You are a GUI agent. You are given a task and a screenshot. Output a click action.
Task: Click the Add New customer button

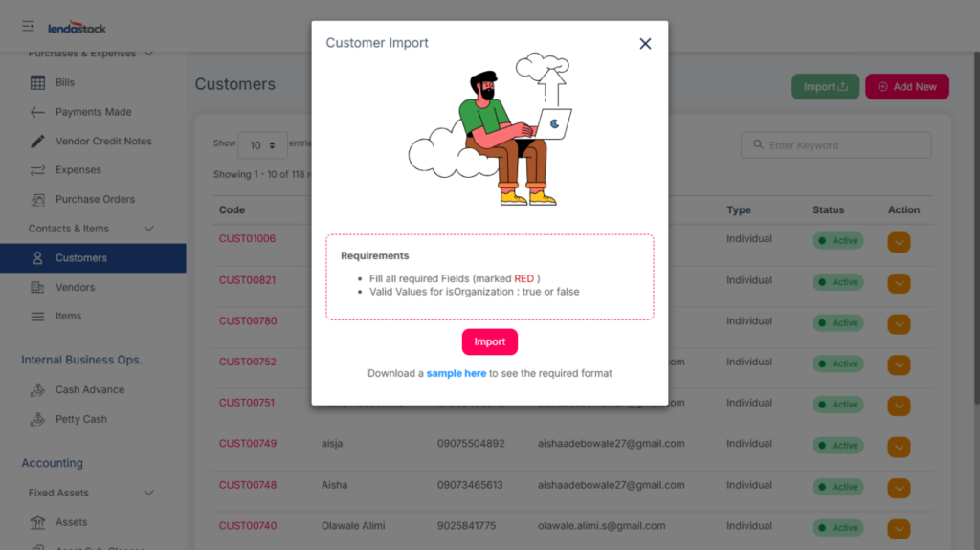[x=906, y=87]
